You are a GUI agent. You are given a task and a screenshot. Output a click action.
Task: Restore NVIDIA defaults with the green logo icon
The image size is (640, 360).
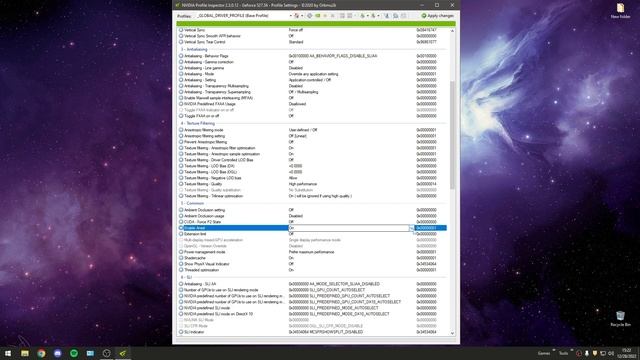(x=318, y=16)
